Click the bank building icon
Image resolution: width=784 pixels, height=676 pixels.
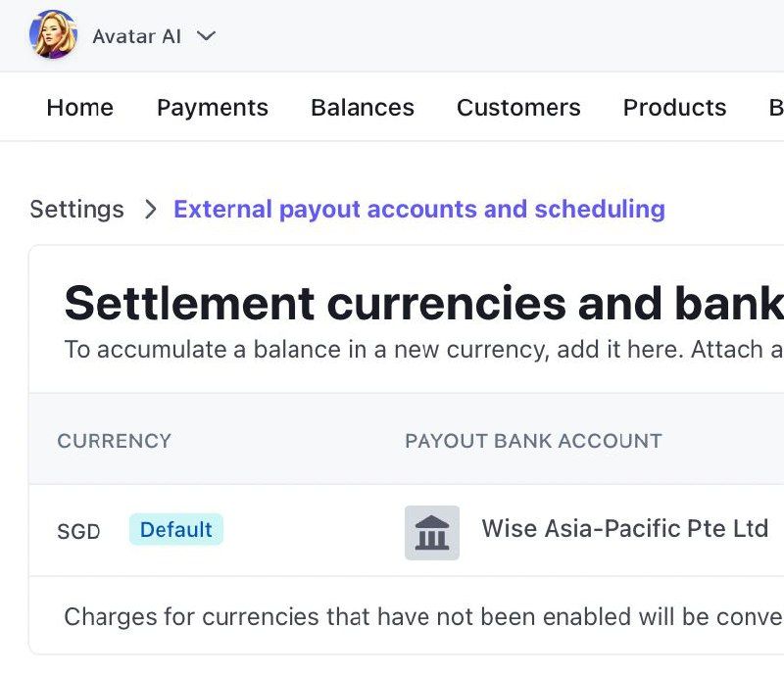[432, 532]
